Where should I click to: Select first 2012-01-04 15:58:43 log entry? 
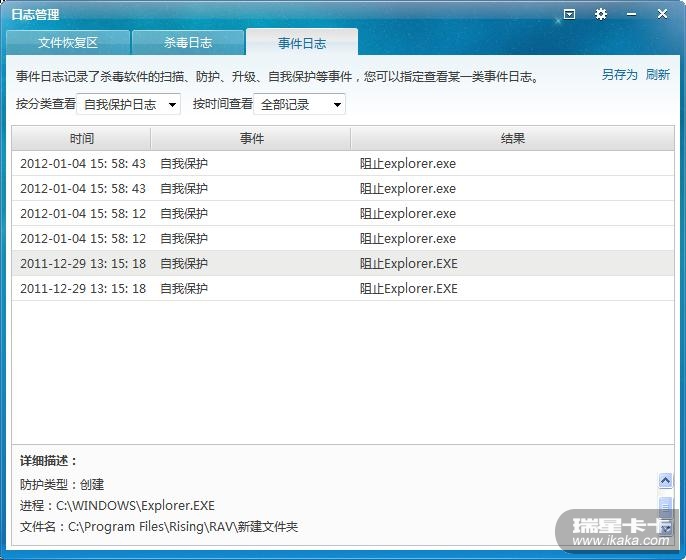(343, 164)
